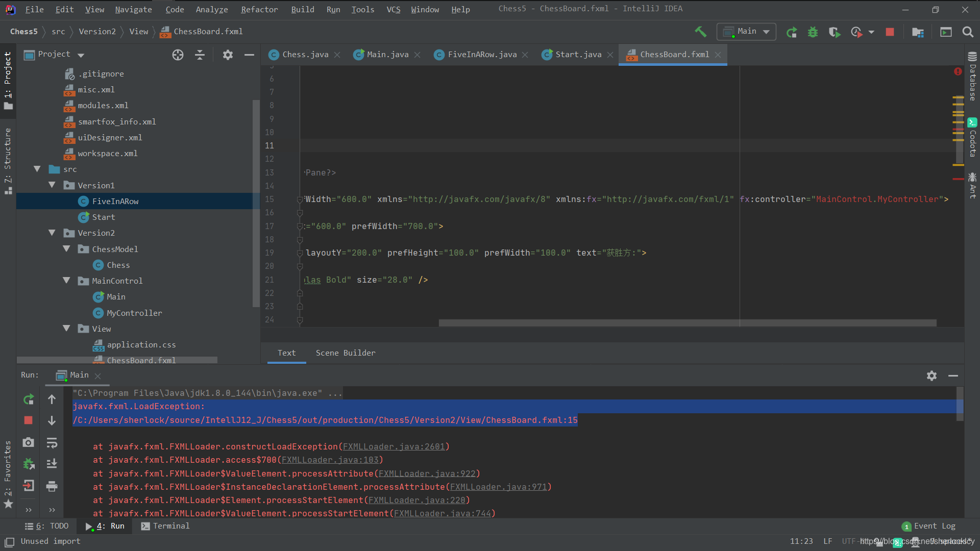Open FXMLLoader.java:2601 from the stack trace
The image size is (980, 551).
(394, 446)
